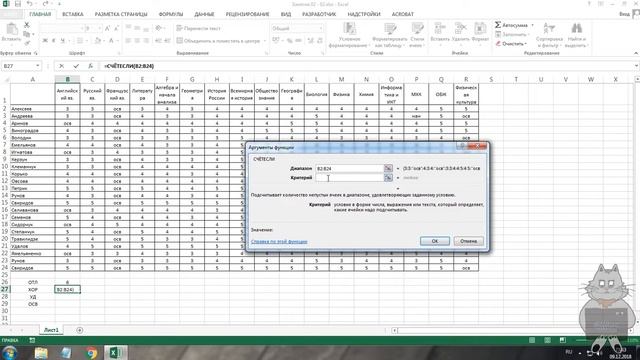Expand the Clear (Очистить) dropdown

click(x=526, y=44)
